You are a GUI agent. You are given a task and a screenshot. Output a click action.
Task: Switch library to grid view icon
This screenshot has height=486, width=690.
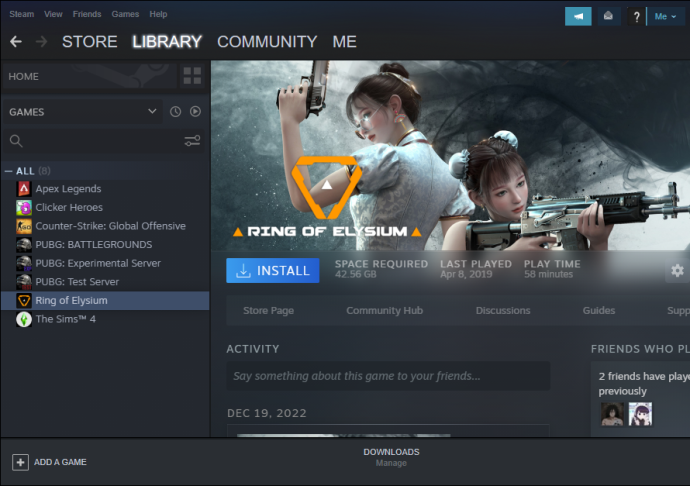(x=192, y=76)
